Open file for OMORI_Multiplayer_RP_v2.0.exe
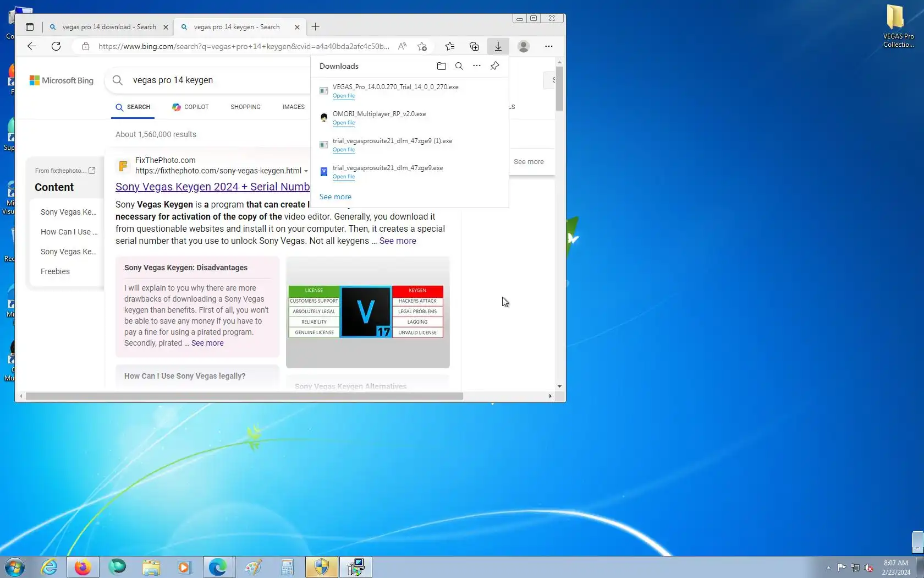 (x=344, y=123)
